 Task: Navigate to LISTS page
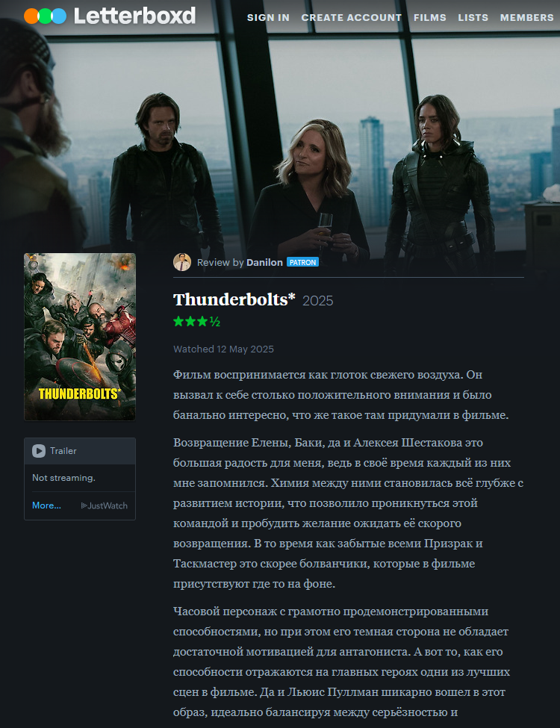coord(473,18)
